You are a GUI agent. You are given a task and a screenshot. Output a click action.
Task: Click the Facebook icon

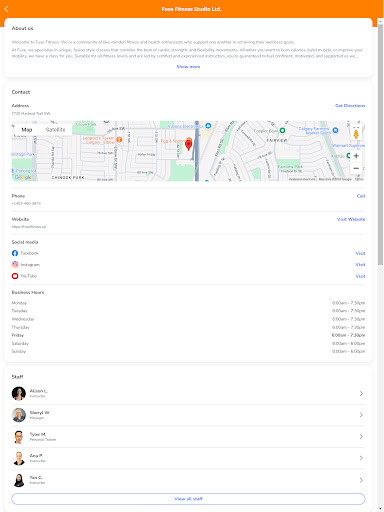pos(15,253)
